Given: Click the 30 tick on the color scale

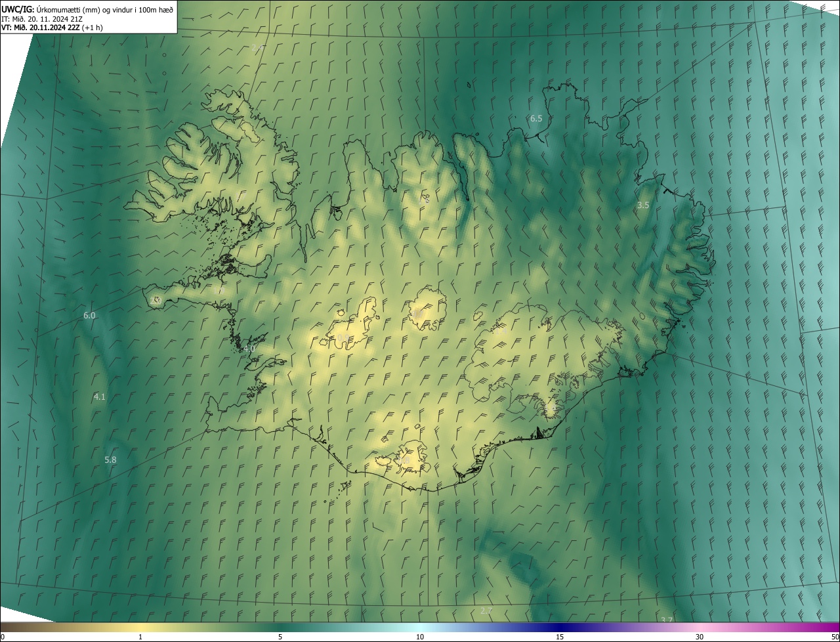Looking at the screenshot, I should pos(700,637).
